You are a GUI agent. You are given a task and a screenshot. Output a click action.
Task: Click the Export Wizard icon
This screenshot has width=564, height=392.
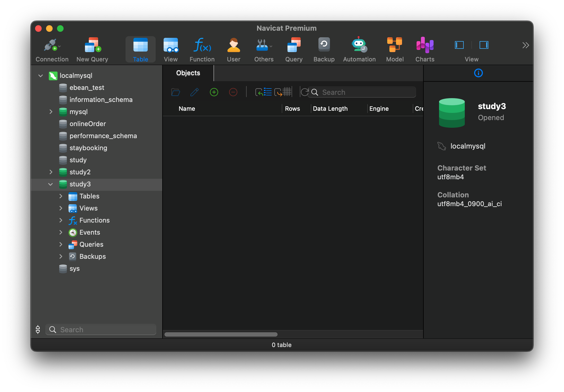click(283, 92)
